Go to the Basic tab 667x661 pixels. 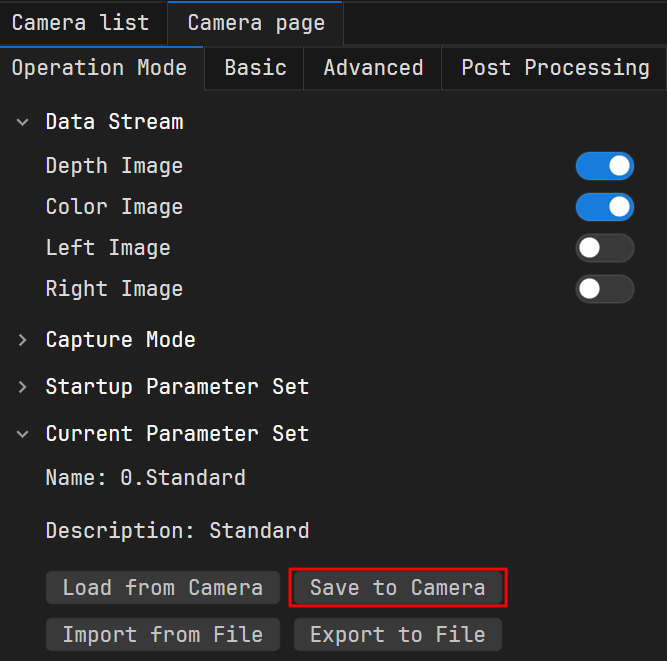point(255,68)
